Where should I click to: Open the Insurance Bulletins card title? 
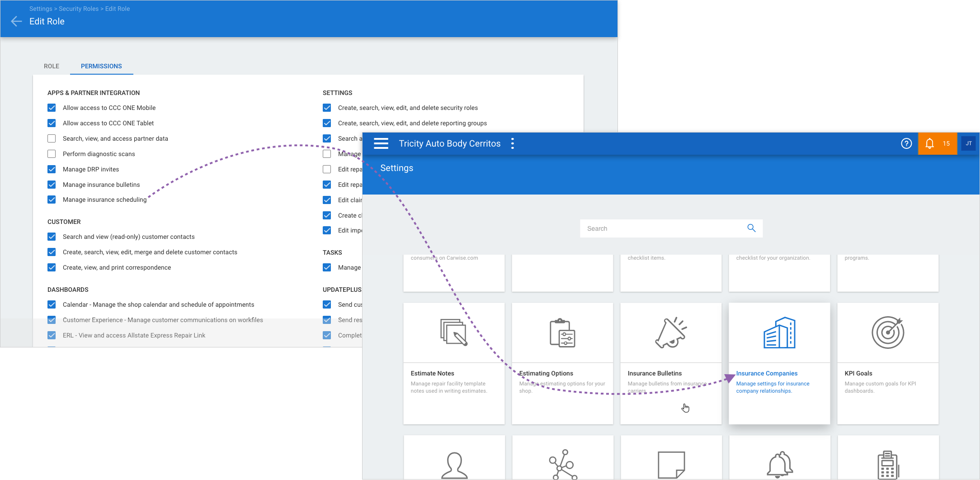(655, 373)
